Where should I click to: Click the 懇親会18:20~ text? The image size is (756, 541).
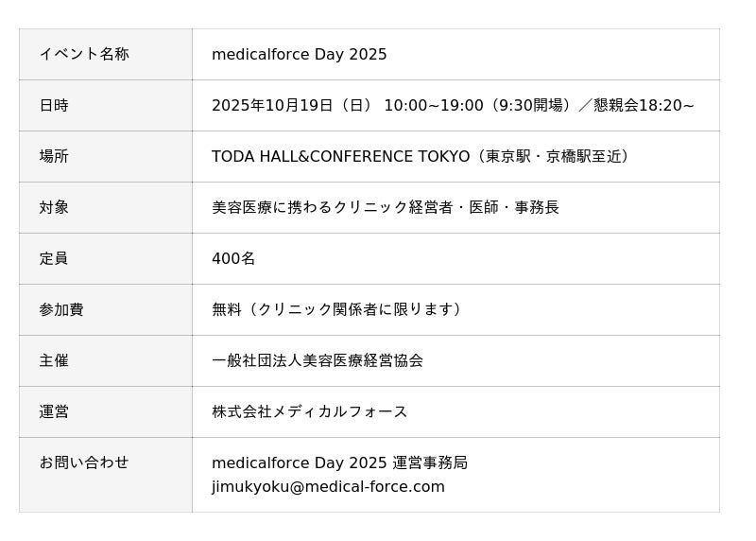[644, 105]
